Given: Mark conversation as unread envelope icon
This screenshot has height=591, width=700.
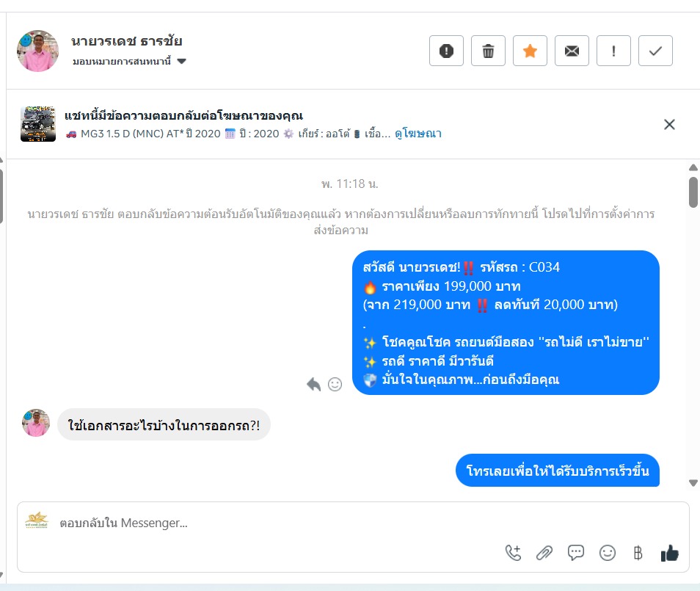Looking at the screenshot, I should pos(572,51).
